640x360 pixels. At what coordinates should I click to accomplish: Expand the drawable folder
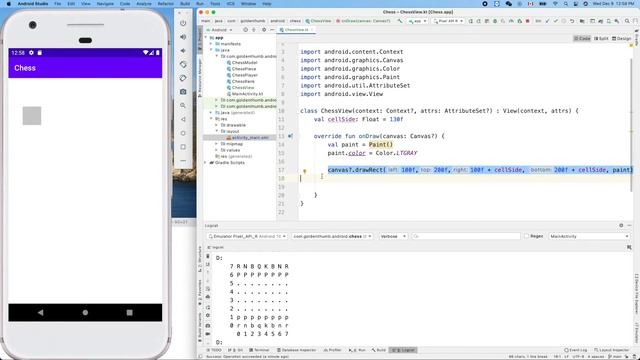(217, 125)
